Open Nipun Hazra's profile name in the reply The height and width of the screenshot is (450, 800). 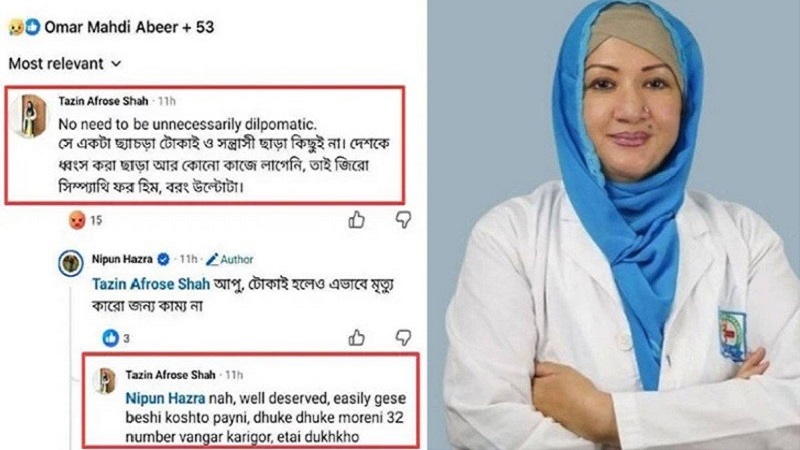[x=122, y=259]
